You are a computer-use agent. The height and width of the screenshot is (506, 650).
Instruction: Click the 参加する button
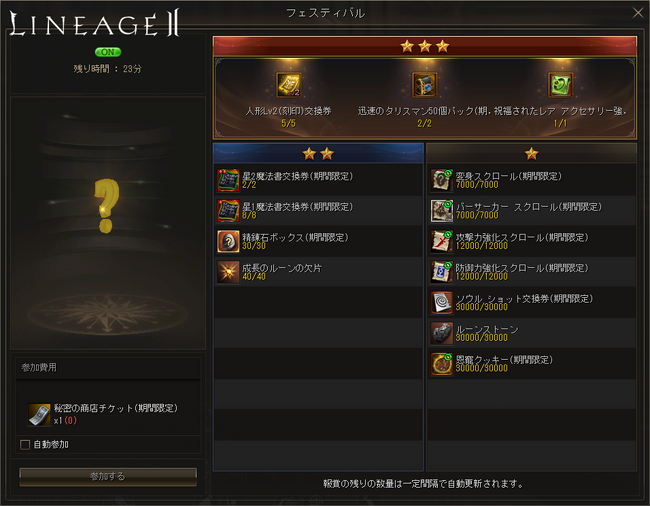pyautogui.click(x=108, y=477)
